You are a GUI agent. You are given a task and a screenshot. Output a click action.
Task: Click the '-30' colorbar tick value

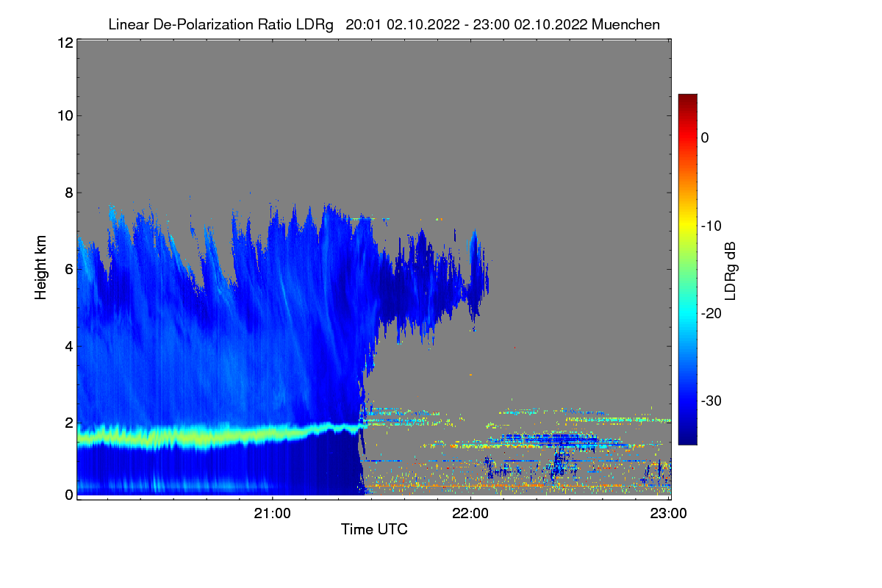click(711, 401)
